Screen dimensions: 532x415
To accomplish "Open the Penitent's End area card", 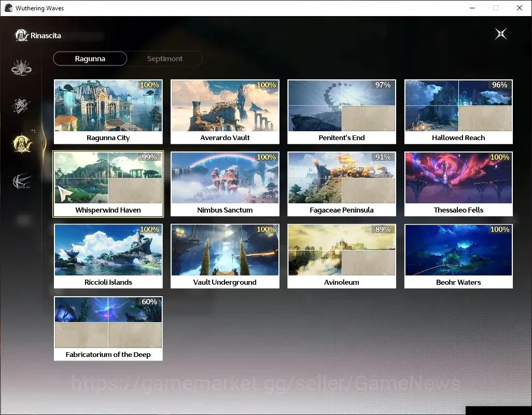I will tap(342, 112).
